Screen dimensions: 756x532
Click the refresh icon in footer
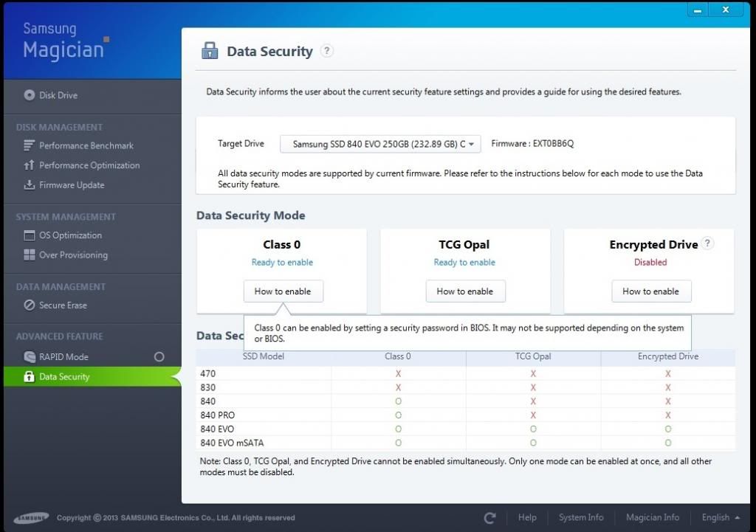point(490,517)
